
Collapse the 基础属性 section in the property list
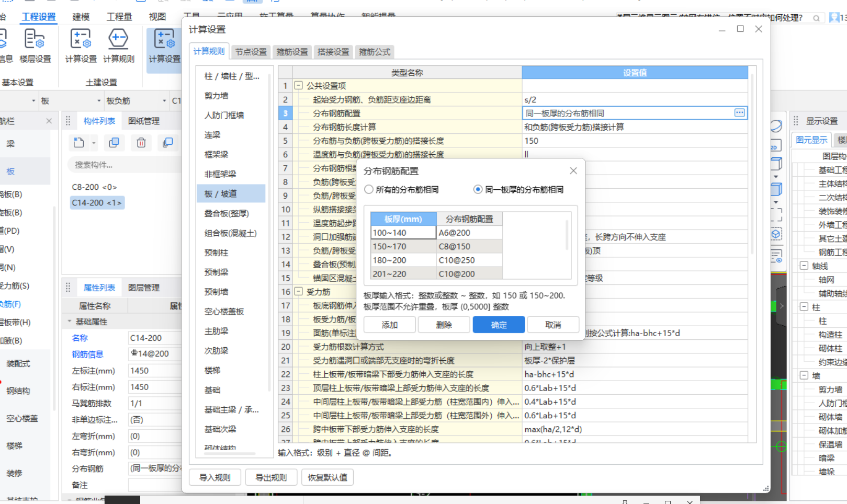pos(70,322)
